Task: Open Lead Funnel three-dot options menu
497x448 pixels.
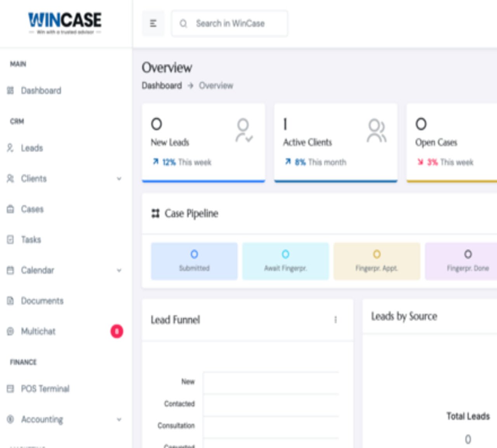Action: (335, 320)
